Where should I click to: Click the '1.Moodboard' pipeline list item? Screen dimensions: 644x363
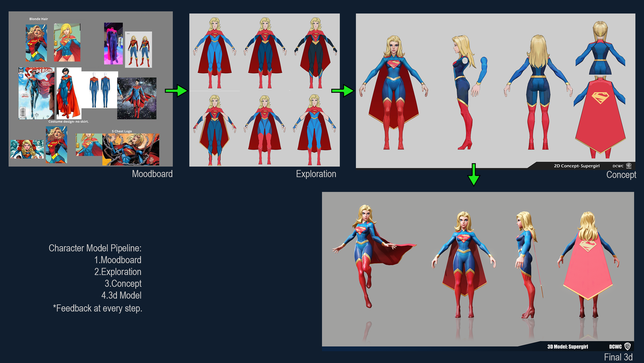118,260
